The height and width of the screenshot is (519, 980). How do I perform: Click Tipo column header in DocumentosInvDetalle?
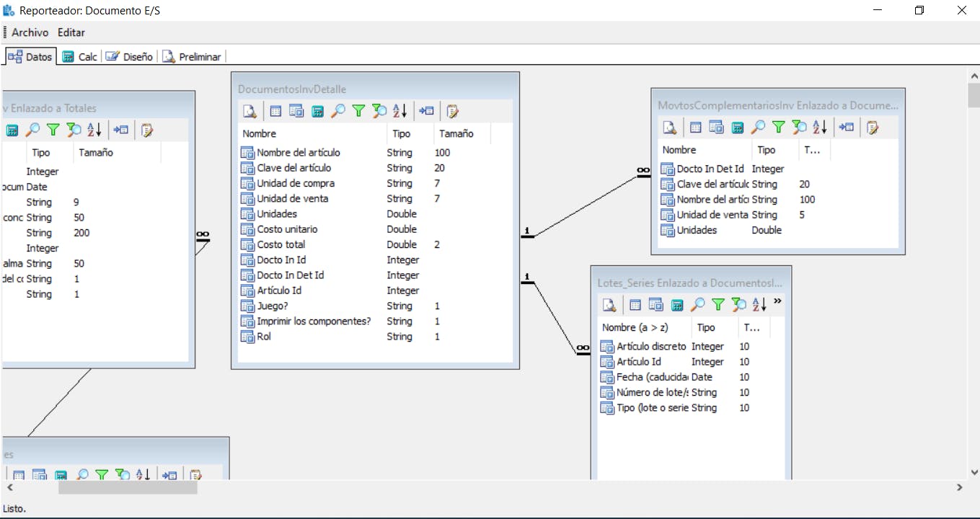410,133
